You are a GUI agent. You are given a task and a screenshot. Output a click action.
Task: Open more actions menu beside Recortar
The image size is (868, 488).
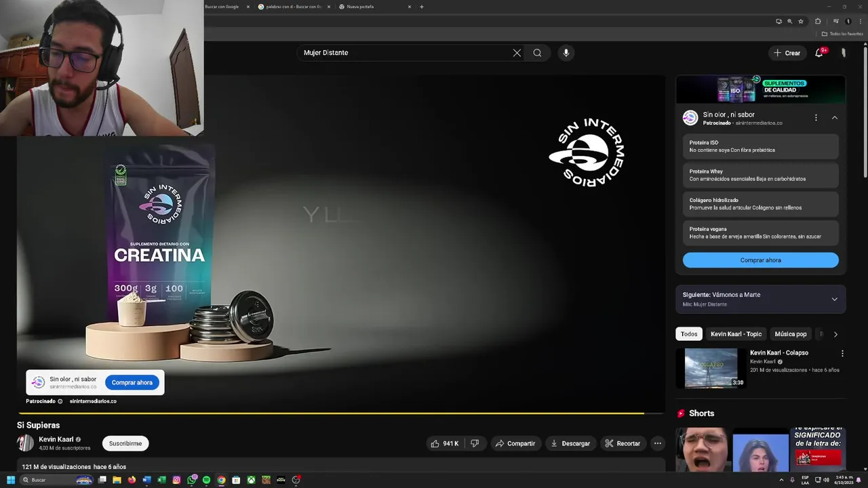click(657, 443)
